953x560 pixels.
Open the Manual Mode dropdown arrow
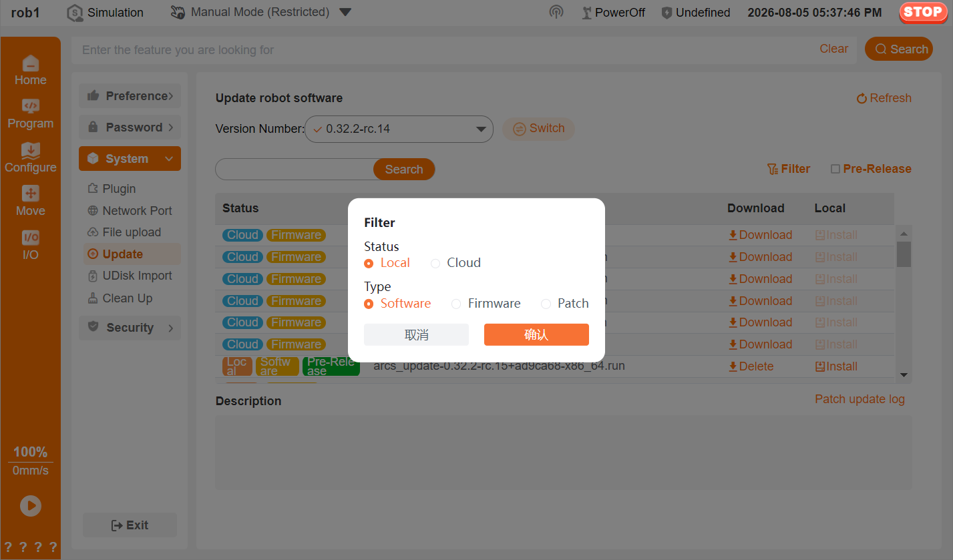click(x=345, y=12)
